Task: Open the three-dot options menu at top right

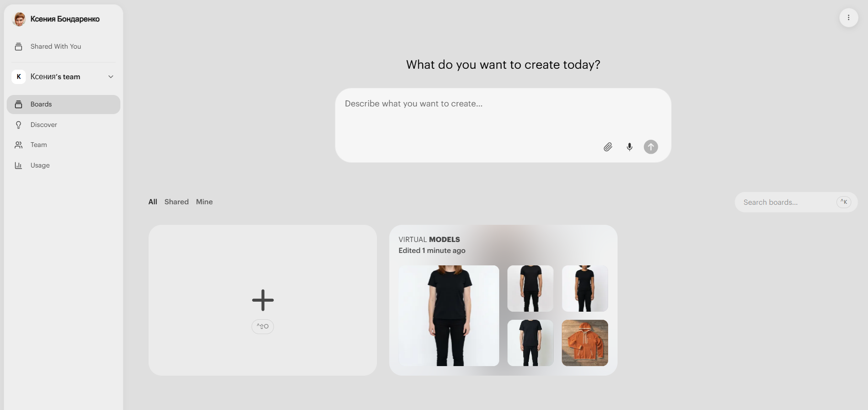Action: tap(848, 18)
